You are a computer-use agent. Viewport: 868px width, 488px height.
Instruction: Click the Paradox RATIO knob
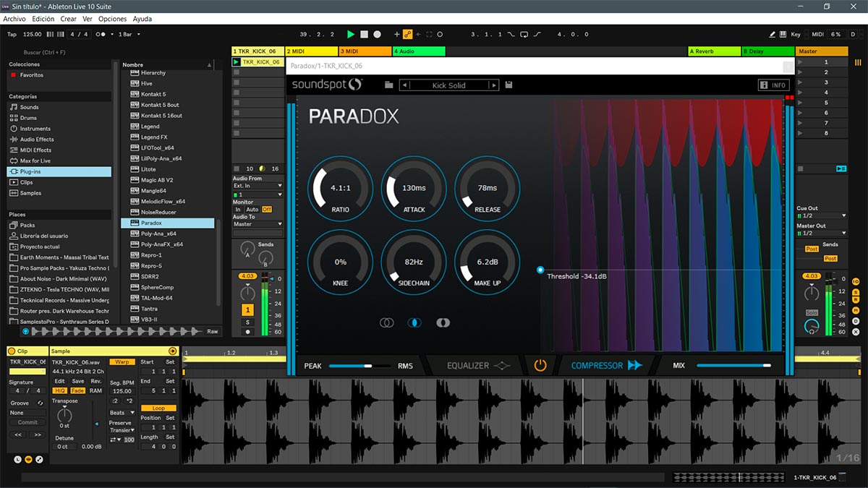click(340, 188)
